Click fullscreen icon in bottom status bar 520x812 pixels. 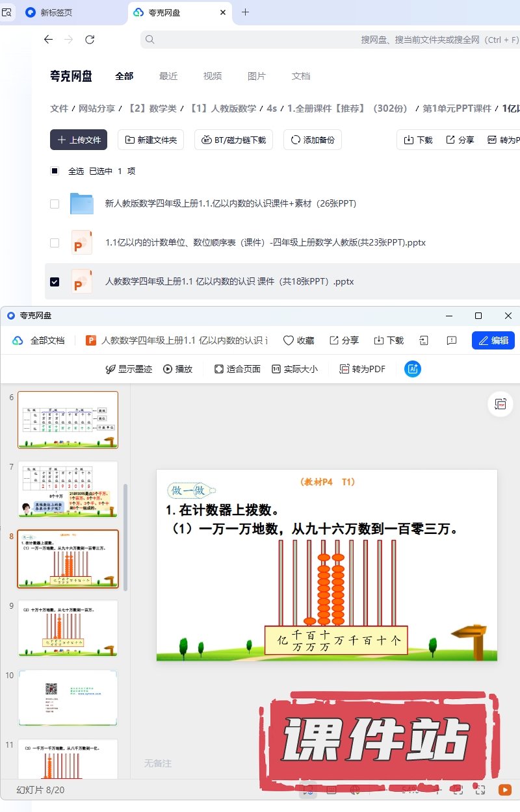(481, 789)
